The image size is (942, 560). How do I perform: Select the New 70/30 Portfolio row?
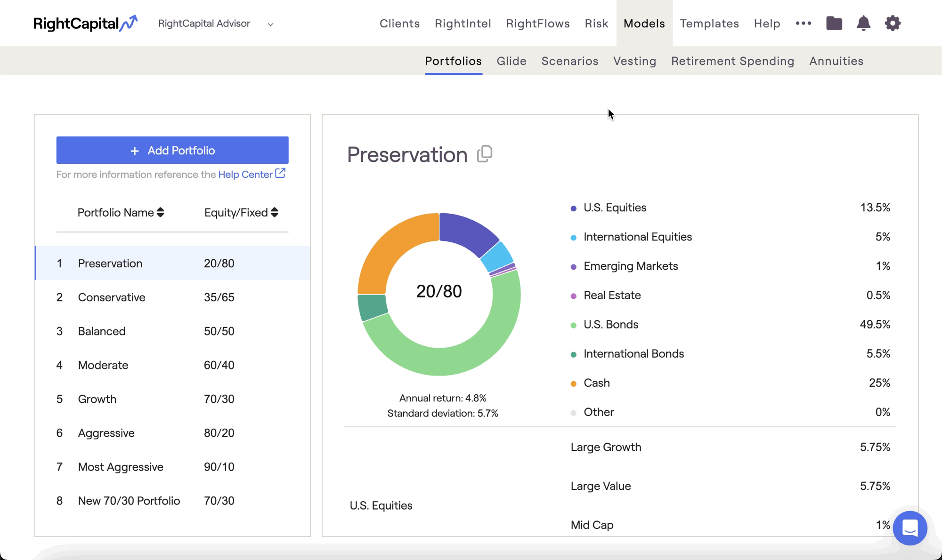tap(172, 500)
